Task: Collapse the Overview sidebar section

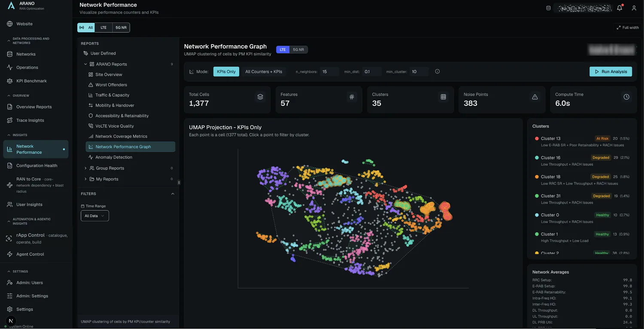Action: coord(9,96)
